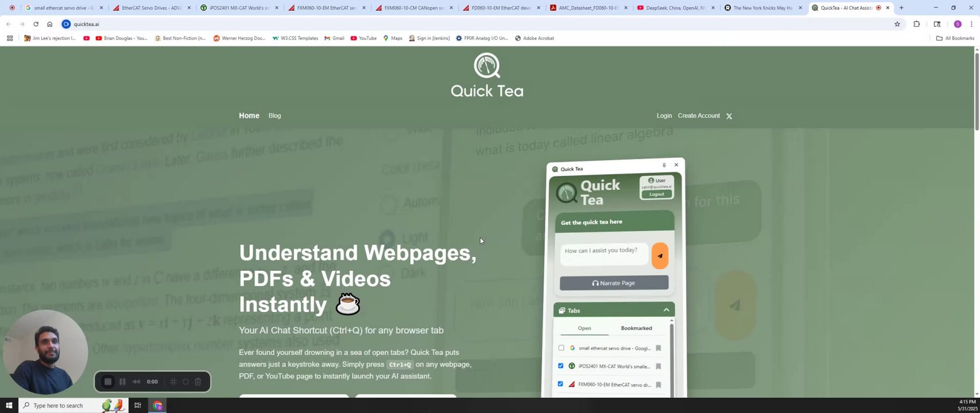Open the Windows Start menu
980x413 pixels.
click(x=9, y=406)
